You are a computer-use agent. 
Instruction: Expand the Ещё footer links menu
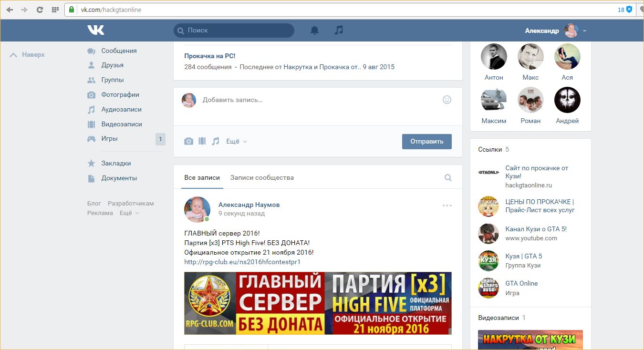pyautogui.click(x=129, y=213)
